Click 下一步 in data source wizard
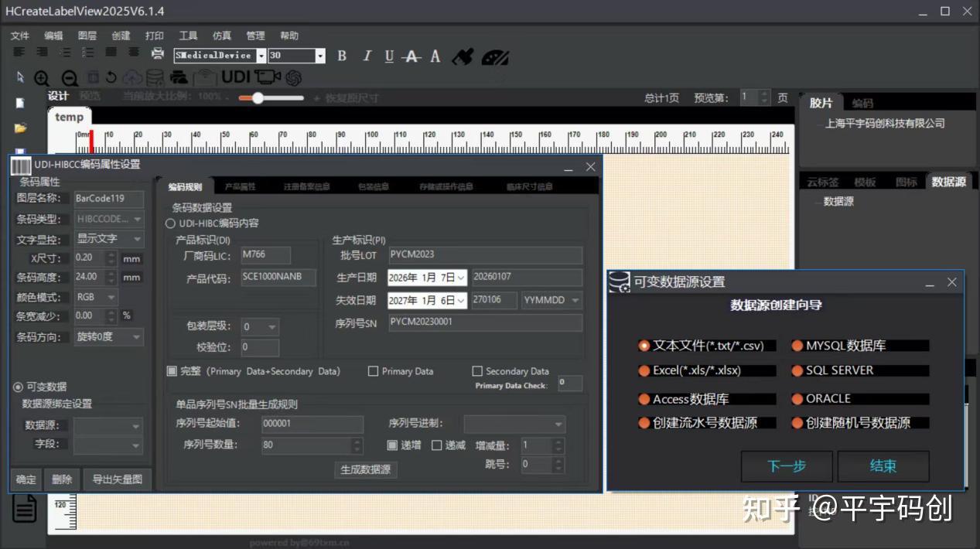The height and width of the screenshot is (549, 980). [787, 466]
